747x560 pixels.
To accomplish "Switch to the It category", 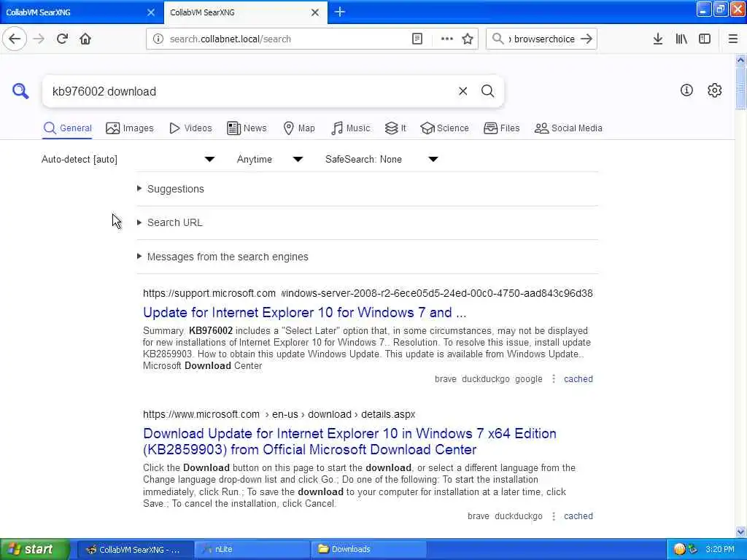I will coord(395,128).
